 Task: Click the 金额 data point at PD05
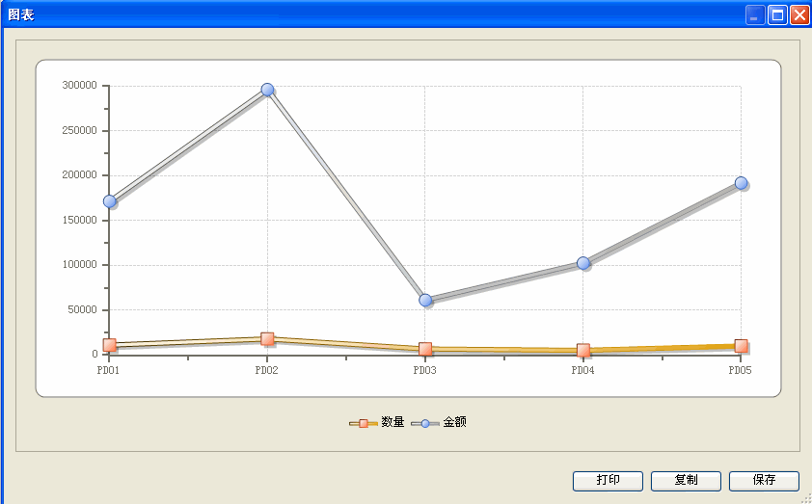coord(741,183)
